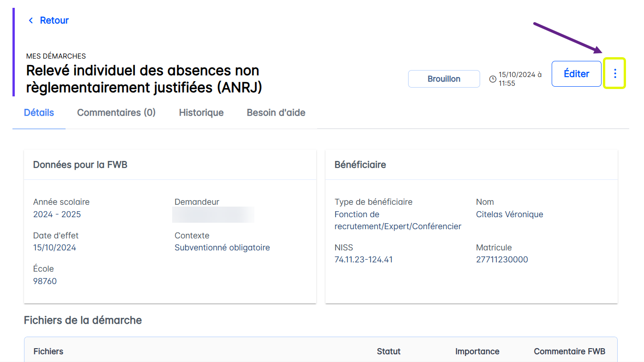The height and width of the screenshot is (362, 644).
Task: Go to the Historique tab
Action: point(201,113)
